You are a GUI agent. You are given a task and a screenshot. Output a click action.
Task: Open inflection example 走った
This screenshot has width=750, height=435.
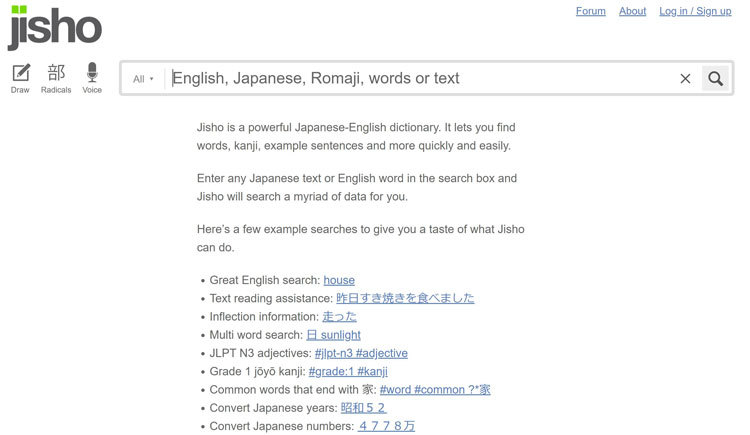pos(339,316)
